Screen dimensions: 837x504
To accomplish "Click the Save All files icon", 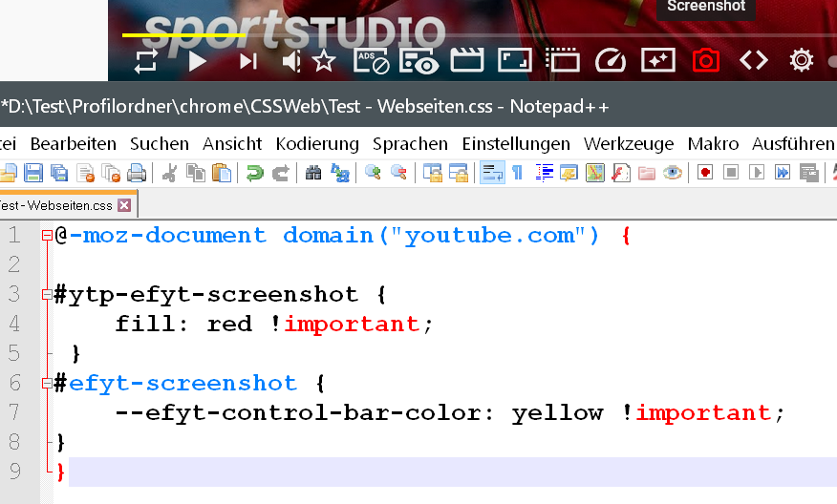I will tap(59, 173).
